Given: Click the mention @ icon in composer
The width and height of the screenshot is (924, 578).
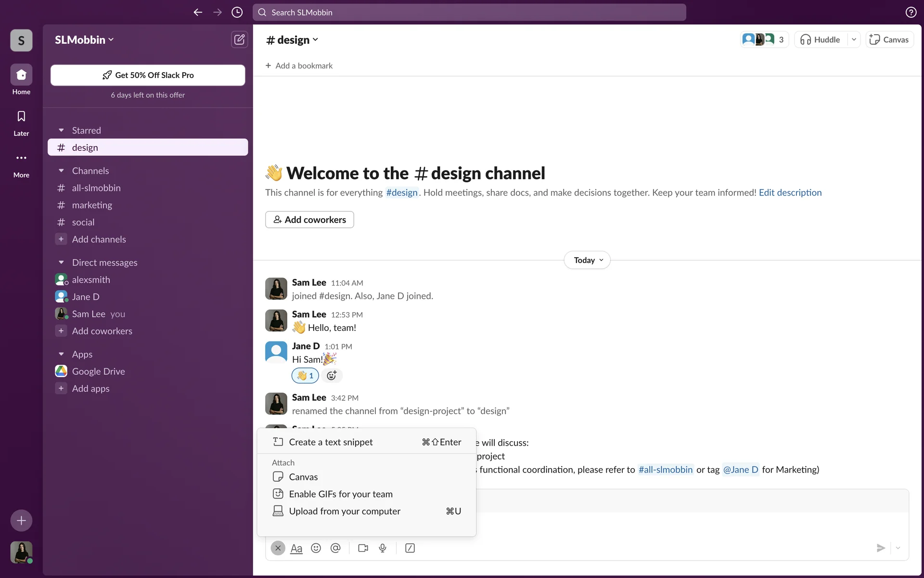Looking at the screenshot, I should click(x=335, y=548).
